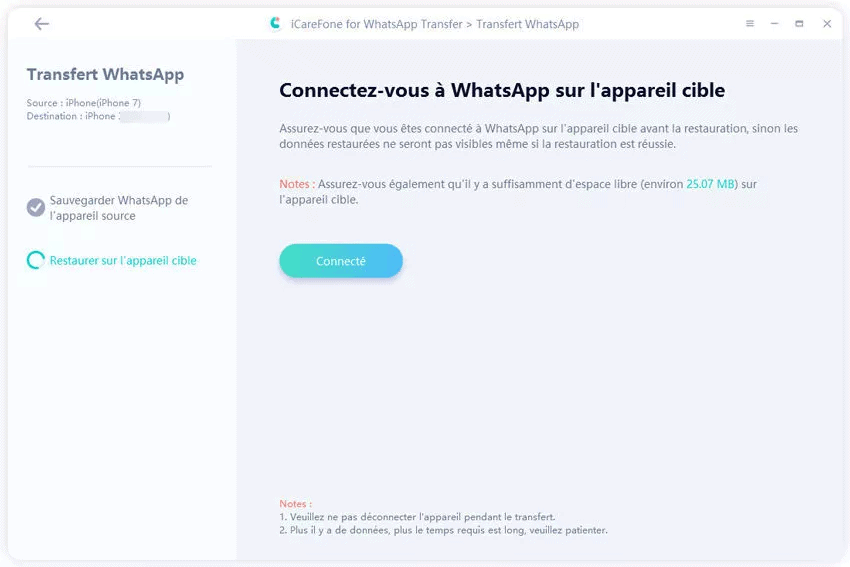Click the Transfert WhatsApp breadcrumb in title bar
Screen dimensions: 850x567
[x=527, y=24]
